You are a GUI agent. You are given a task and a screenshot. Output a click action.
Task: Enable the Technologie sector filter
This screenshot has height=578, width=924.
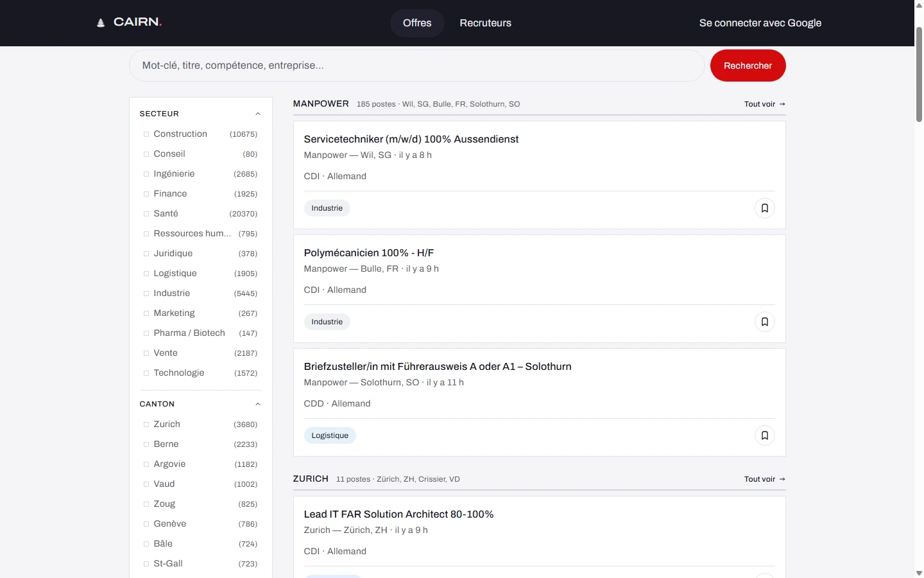point(146,373)
